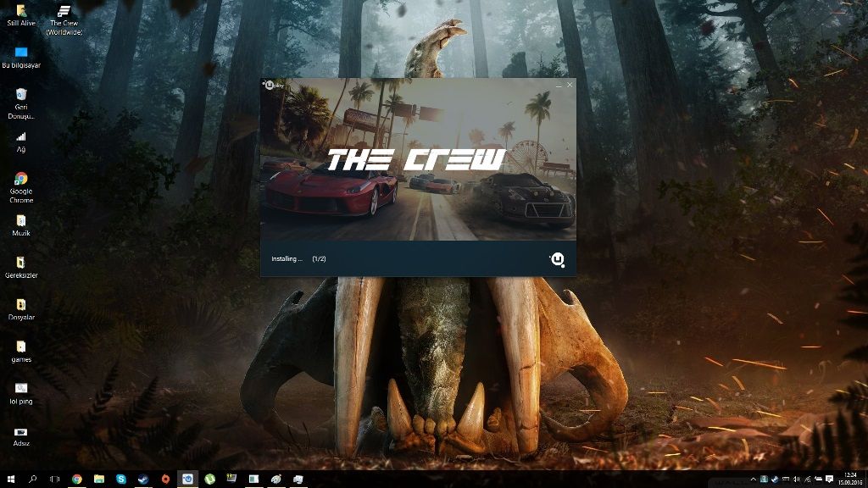Open the white window app on taskbar
The image size is (868, 488).
click(253, 480)
